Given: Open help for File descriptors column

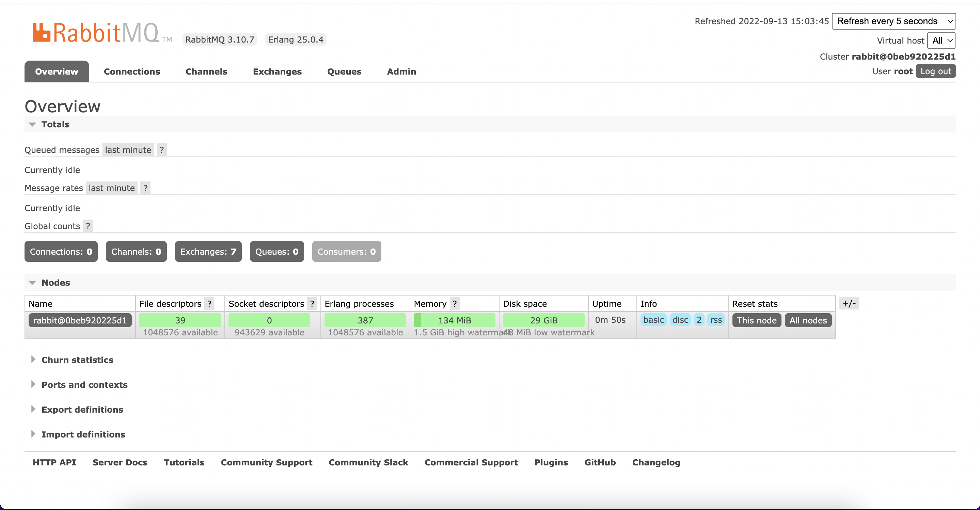Looking at the screenshot, I should 209,303.
